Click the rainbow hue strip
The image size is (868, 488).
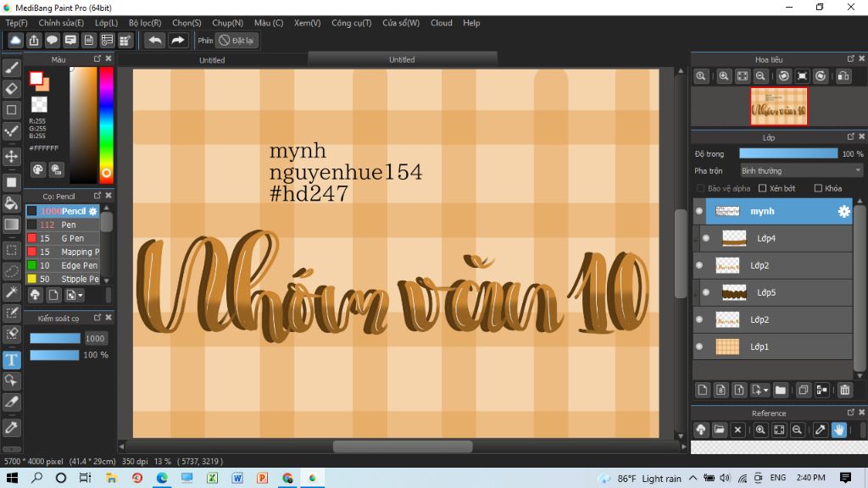tap(106, 125)
